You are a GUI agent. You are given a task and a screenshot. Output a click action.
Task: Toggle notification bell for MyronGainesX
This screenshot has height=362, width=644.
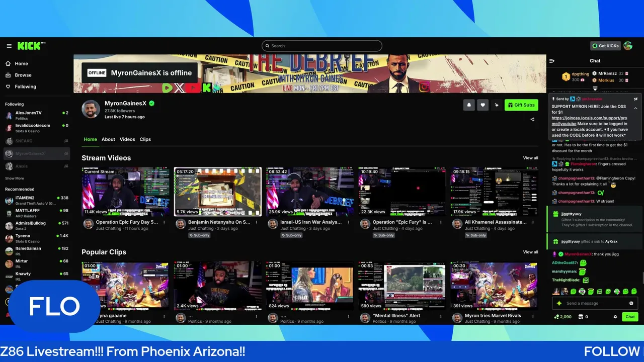(x=469, y=105)
